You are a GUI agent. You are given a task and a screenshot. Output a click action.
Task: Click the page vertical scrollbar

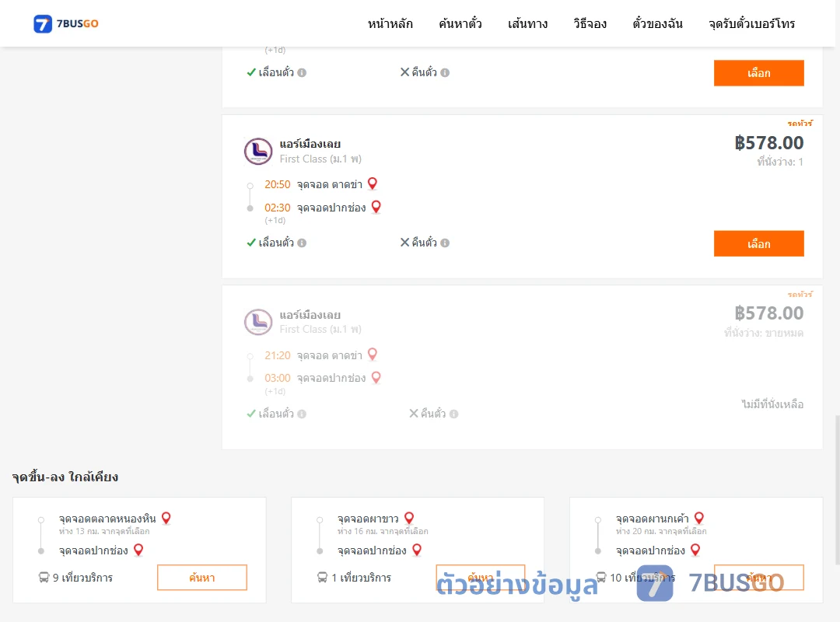coord(837,490)
